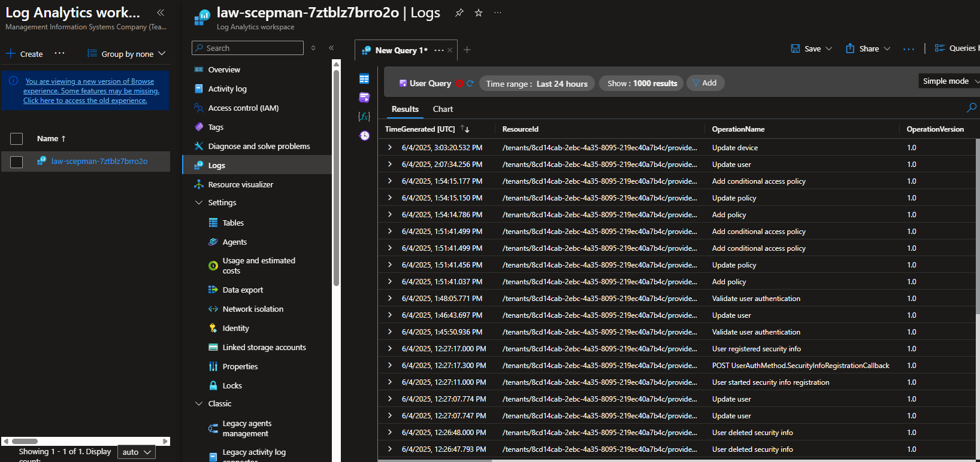Open the functions pane icon
Viewport: 980px width, 462px height.
[x=364, y=116]
